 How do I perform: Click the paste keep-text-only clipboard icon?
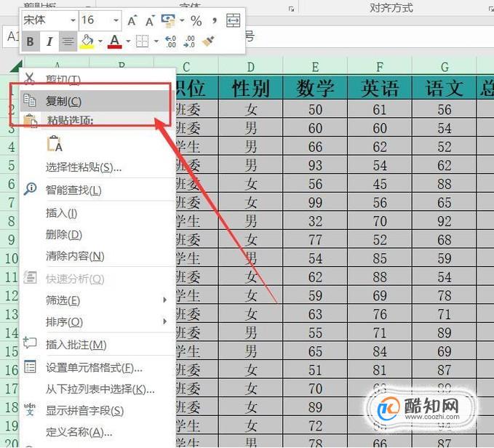coord(55,143)
